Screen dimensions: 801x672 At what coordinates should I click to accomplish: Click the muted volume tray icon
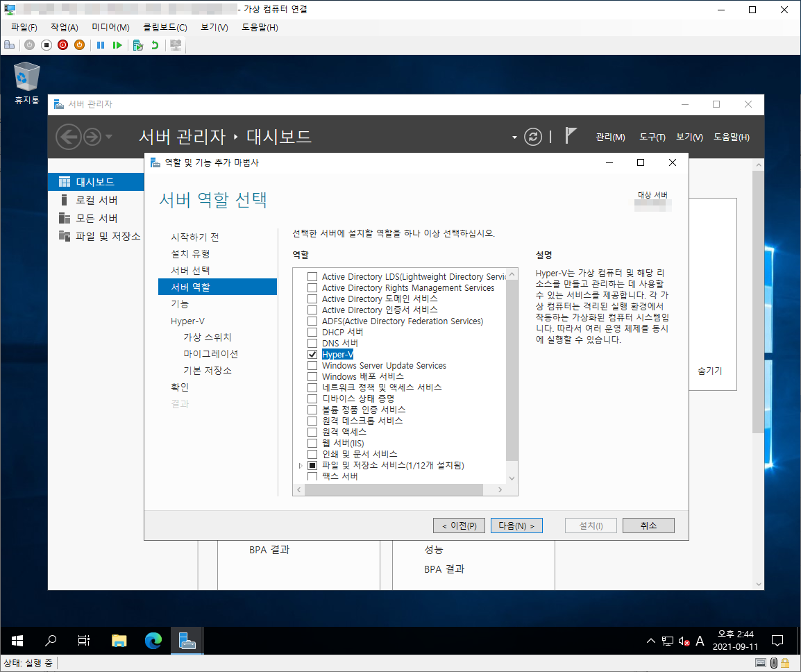click(684, 641)
